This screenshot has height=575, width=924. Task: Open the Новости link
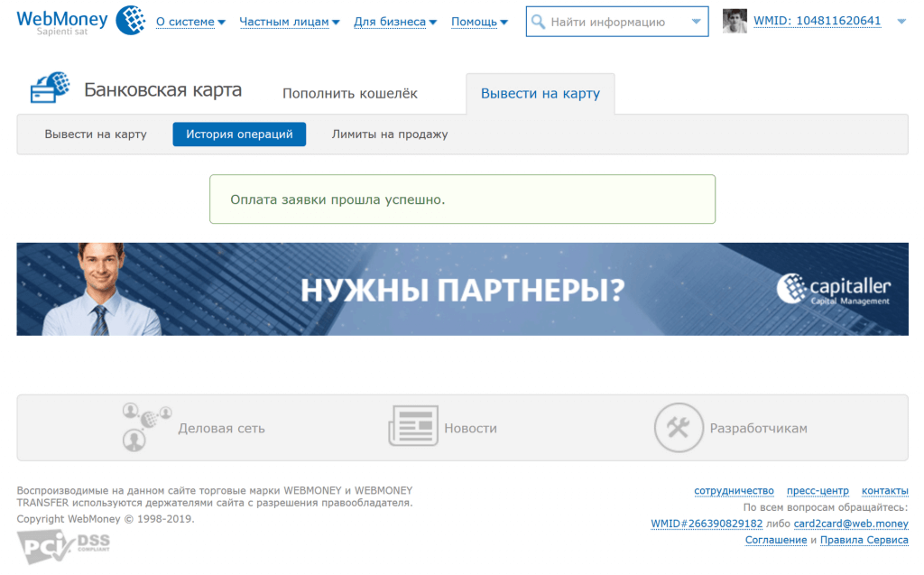470,428
